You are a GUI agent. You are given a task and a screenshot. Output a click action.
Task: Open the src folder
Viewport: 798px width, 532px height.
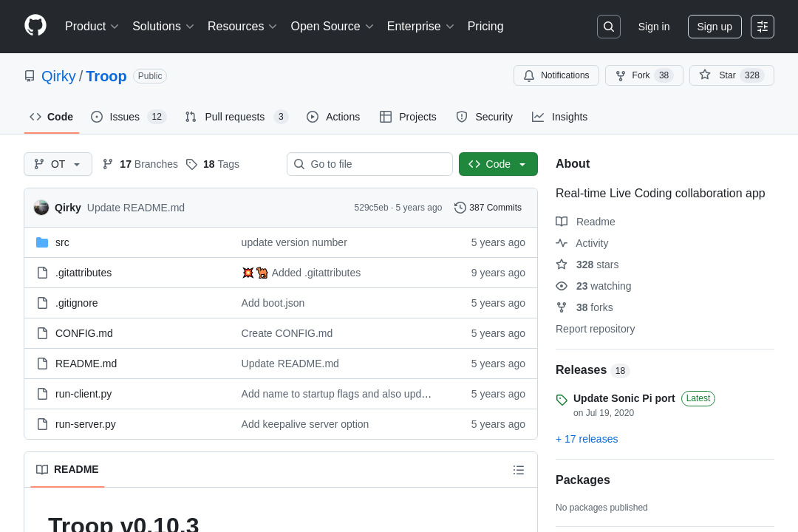(x=62, y=242)
